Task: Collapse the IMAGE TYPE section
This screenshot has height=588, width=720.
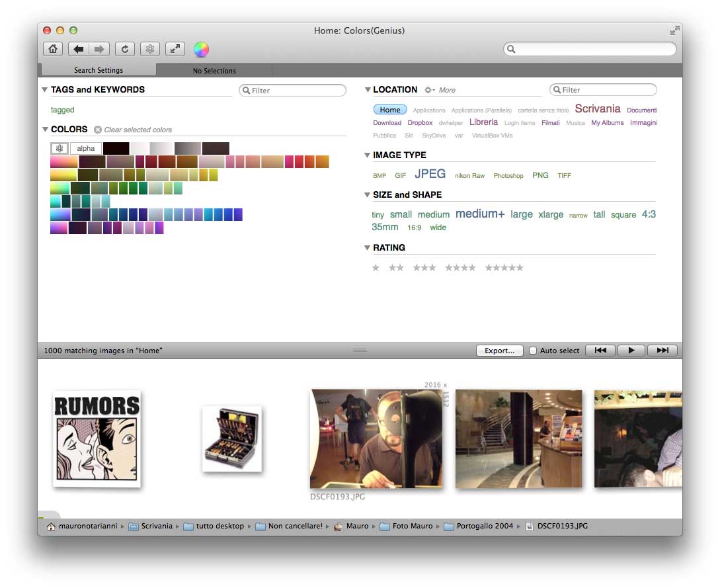Action: [367, 155]
